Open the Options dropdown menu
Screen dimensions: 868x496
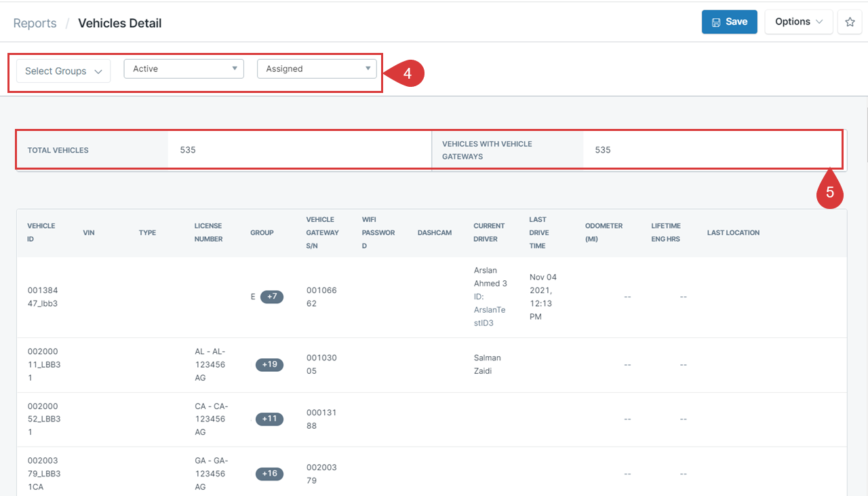pyautogui.click(x=799, y=22)
